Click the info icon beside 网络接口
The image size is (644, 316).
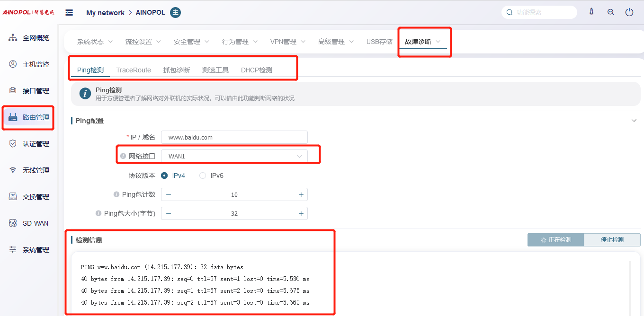123,156
